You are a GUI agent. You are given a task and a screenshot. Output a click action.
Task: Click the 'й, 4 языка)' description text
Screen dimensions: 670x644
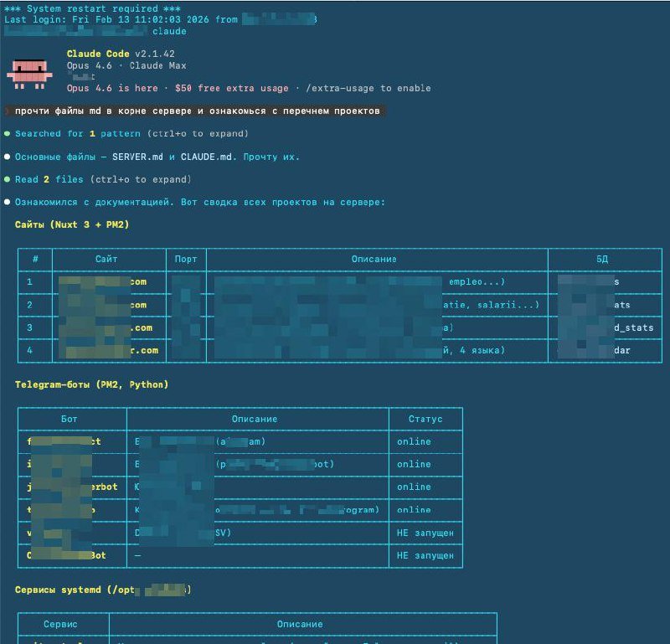(474, 350)
